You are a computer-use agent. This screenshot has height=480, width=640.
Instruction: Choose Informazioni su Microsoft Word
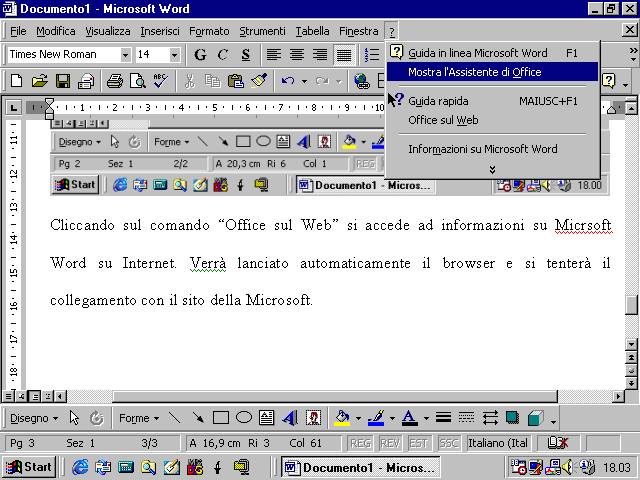point(492,149)
